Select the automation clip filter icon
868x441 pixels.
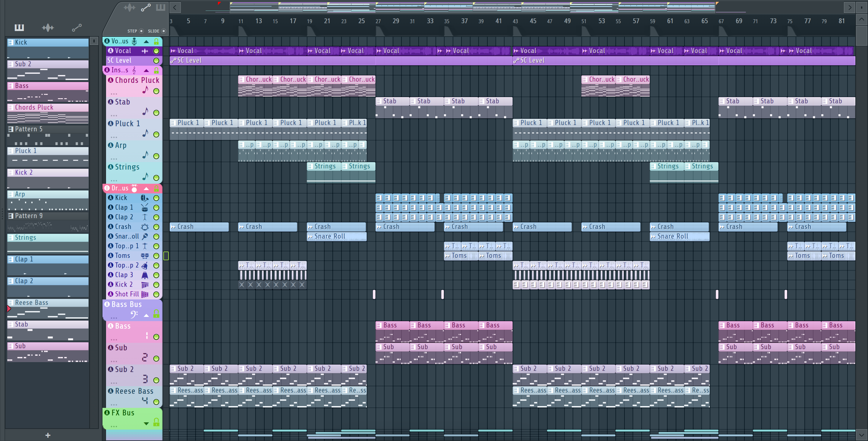(77, 28)
